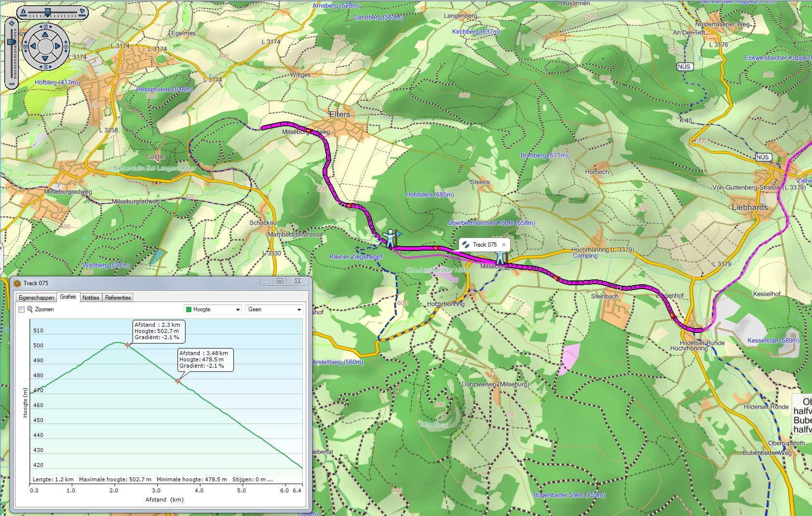Click the hiker waypoint icon on the track
The image size is (812, 516).
coord(390,238)
